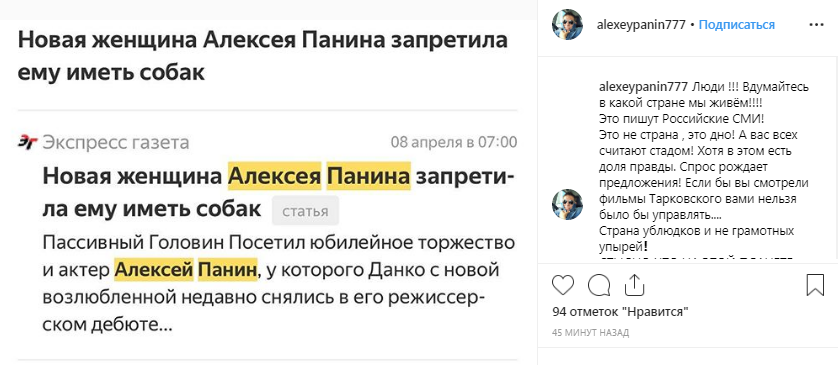This screenshot has width=838, height=365.
Task: Open comments via the speech bubble icon
Action: point(599,285)
